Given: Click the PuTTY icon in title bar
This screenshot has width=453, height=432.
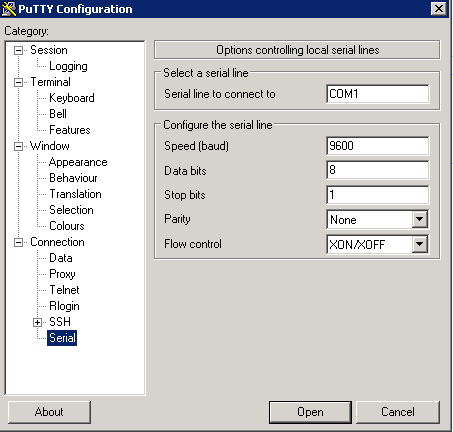Looking at the screenshot, I should click(x=9, y=9).
